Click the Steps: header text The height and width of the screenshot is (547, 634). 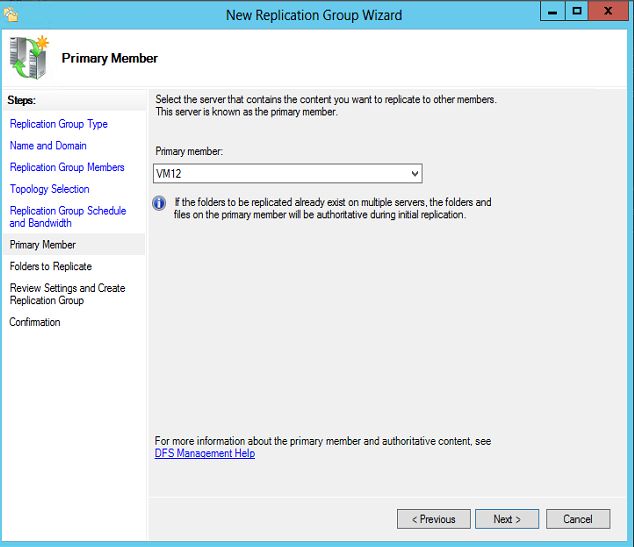22,100
